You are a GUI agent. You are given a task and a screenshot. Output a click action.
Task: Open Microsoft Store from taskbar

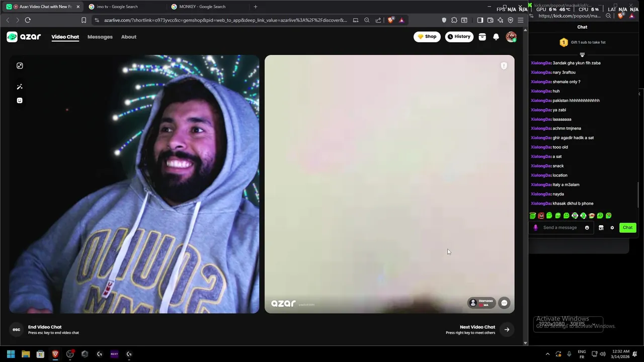(x=40, y=354)
